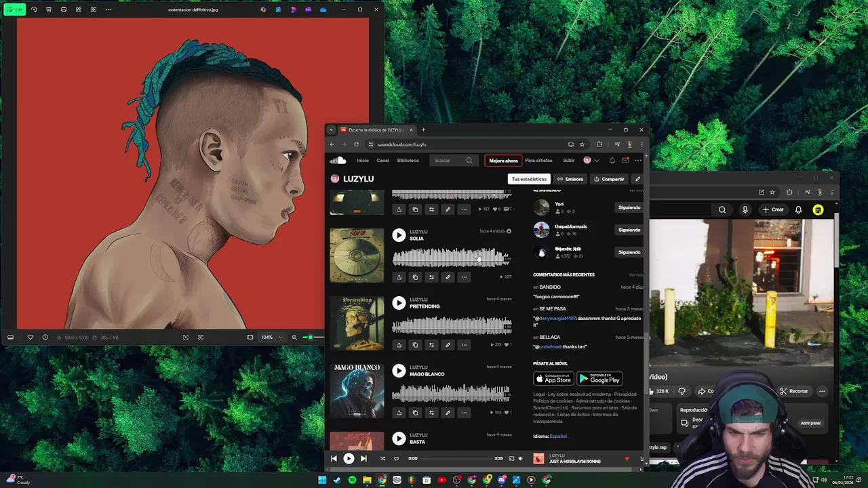
Task: Open OneDrive icon in Photos title bar
Action: (x=323, y=9)
